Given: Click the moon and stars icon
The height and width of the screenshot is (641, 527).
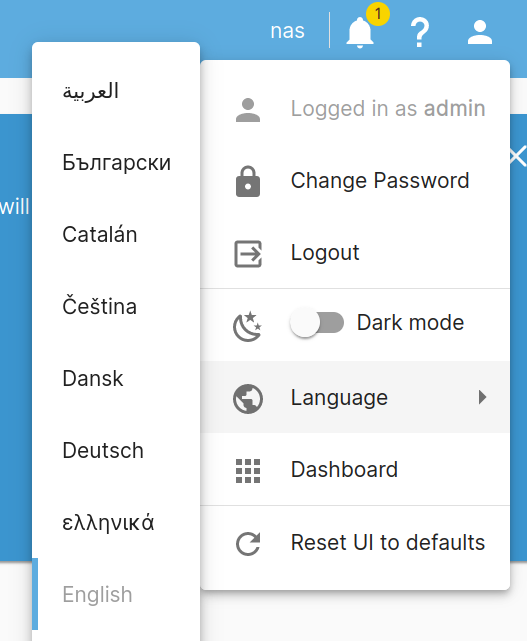Looking at the screenshot, I should (247, 326).
